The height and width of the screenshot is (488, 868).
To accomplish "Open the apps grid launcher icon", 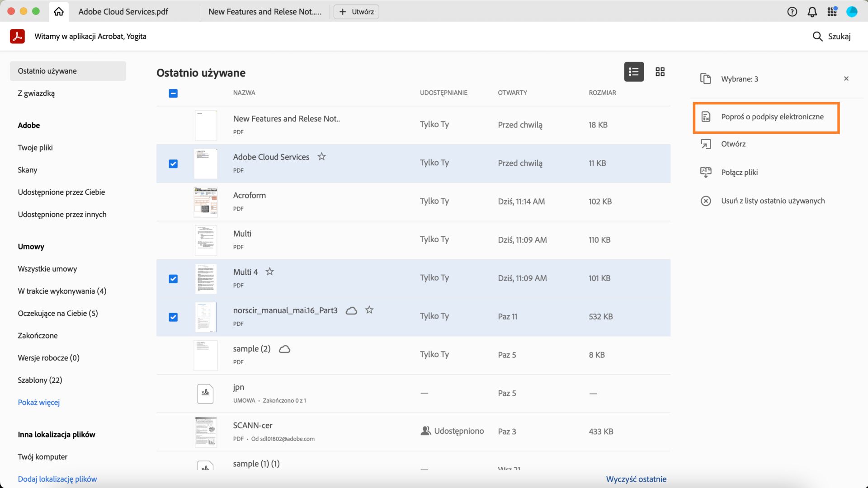I will click(832, 12).
